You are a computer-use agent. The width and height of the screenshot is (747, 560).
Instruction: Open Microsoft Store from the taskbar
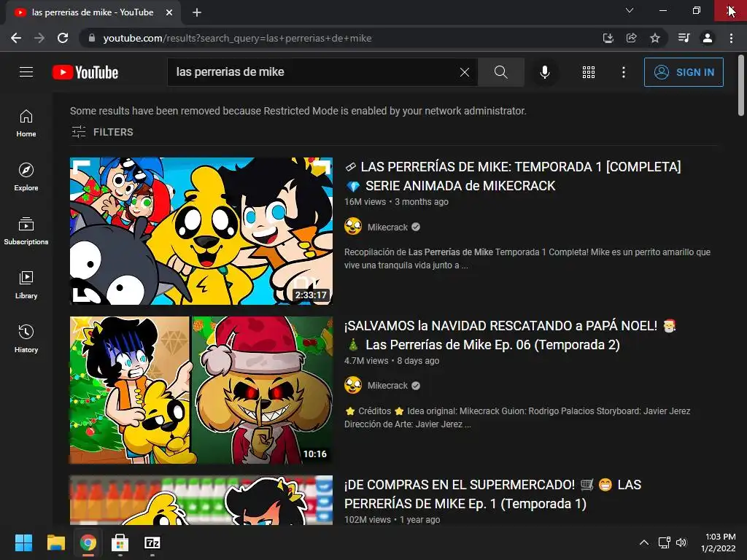pos(120,542)
